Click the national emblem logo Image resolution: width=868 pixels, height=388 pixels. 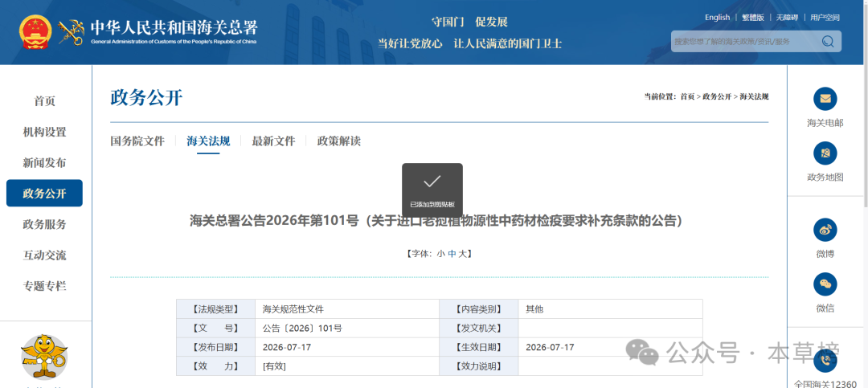(35, 32)
